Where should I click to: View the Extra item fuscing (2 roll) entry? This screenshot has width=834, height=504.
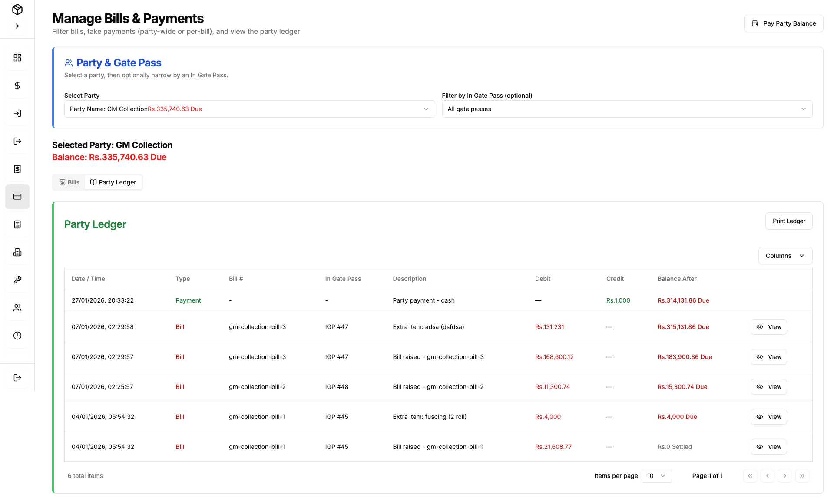point(768,417)
